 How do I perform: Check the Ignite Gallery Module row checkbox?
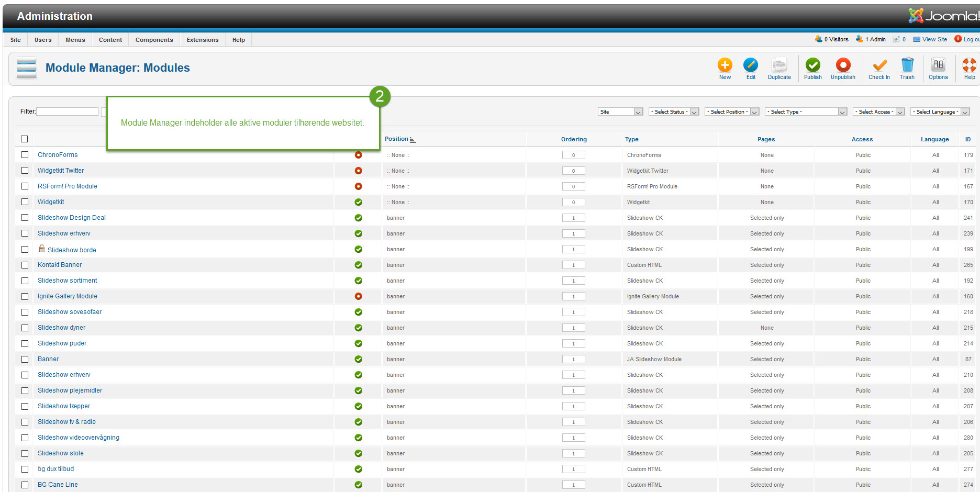[25, 296]
